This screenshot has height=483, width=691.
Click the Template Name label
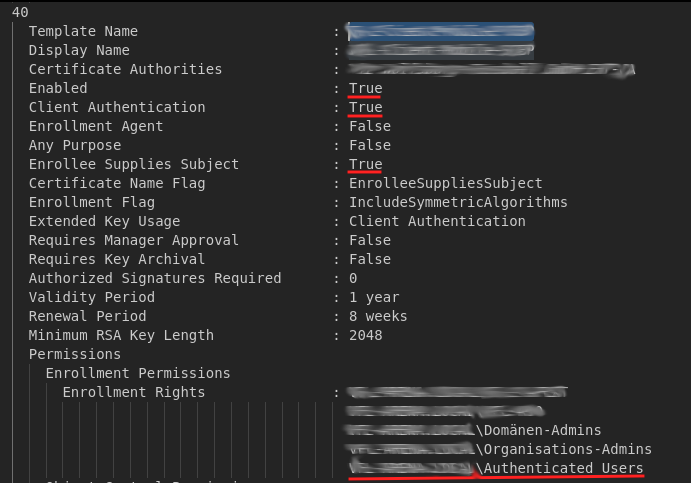click(83, 32)
